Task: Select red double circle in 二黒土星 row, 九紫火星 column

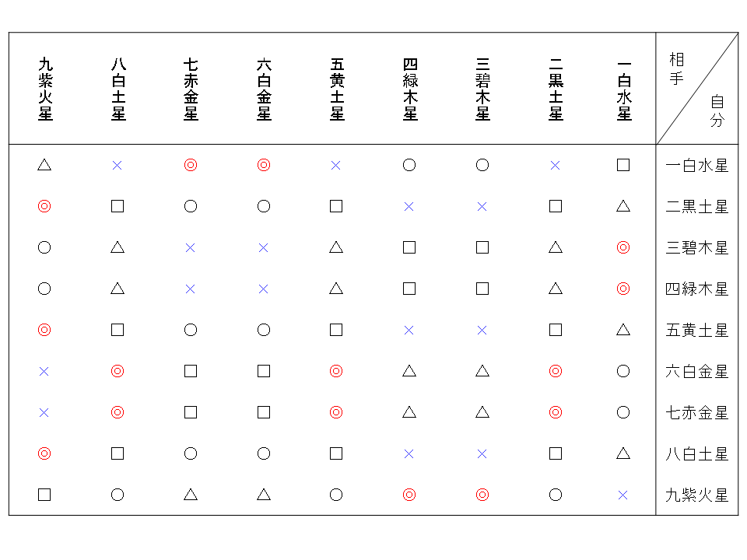Action: point(44,206)
